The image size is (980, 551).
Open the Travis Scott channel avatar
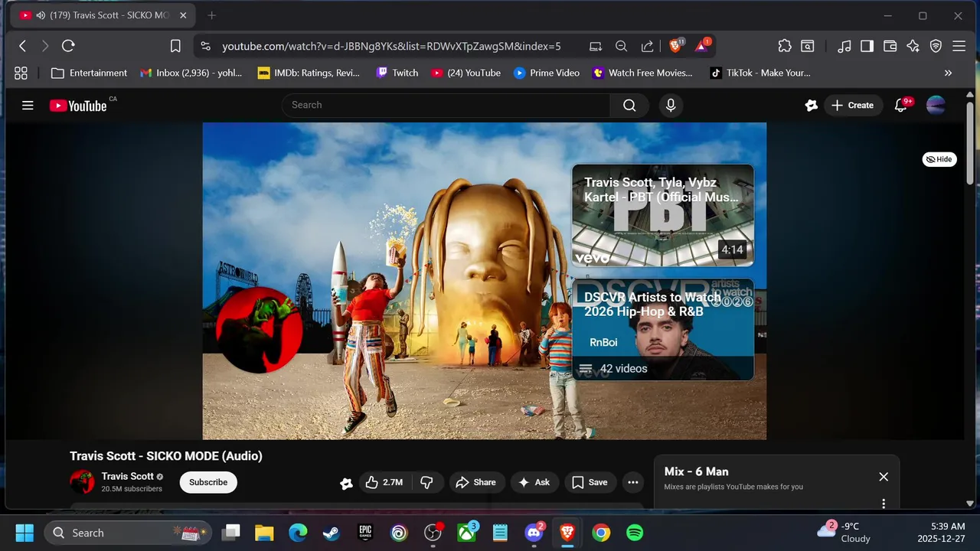pyautogui.click(x=82, y=482)
